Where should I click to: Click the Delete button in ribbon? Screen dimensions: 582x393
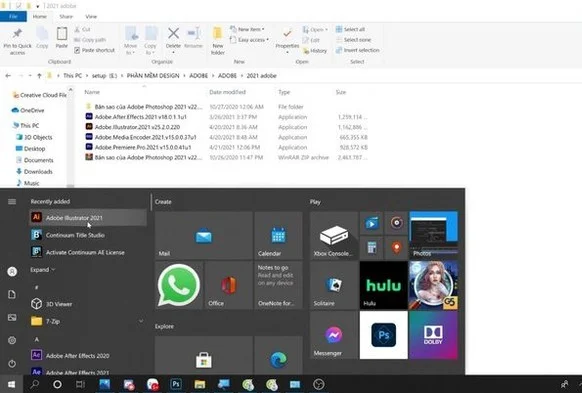pos(173,40)
